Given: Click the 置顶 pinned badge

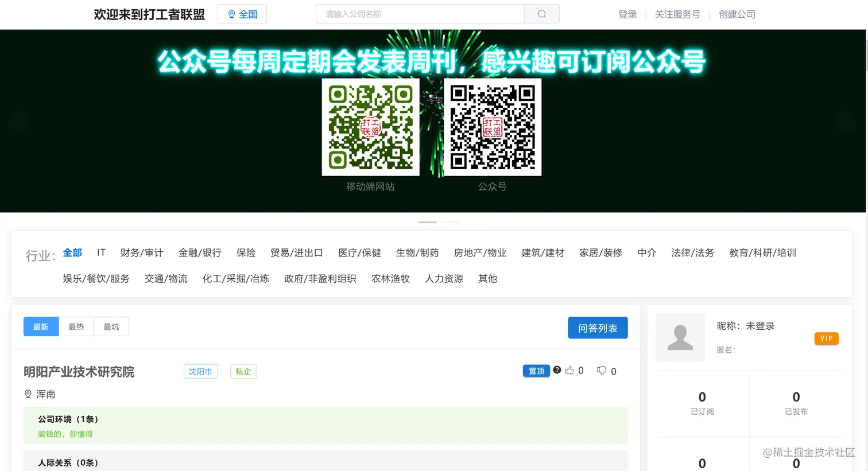Looking at the screenshot, I should point(536,371).
